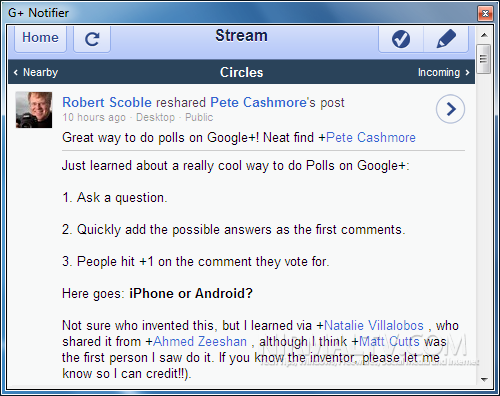Select the Circles stream heading
The height and width of the screenshot is (396, 500).
click(x=242, y=72)
